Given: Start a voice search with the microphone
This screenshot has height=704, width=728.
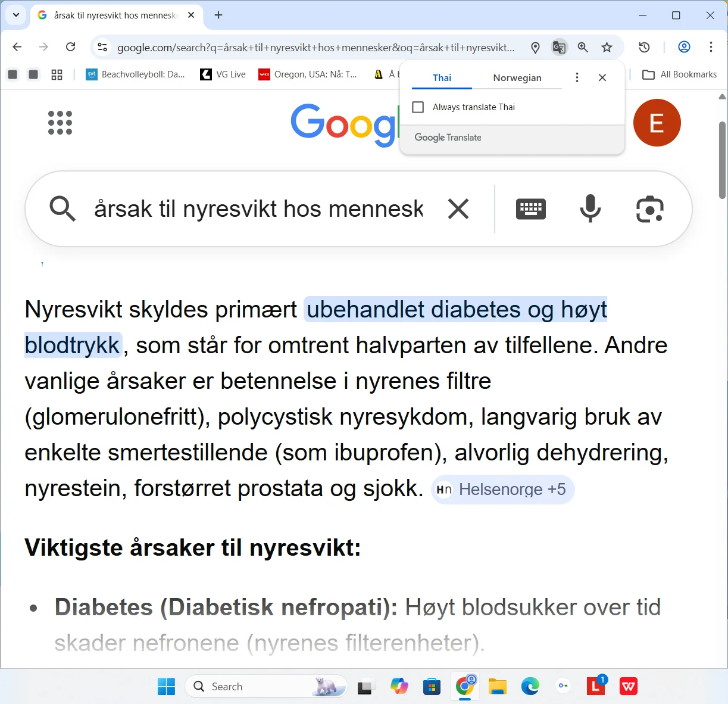Looking at the screenshot, I should click(590, 209).
